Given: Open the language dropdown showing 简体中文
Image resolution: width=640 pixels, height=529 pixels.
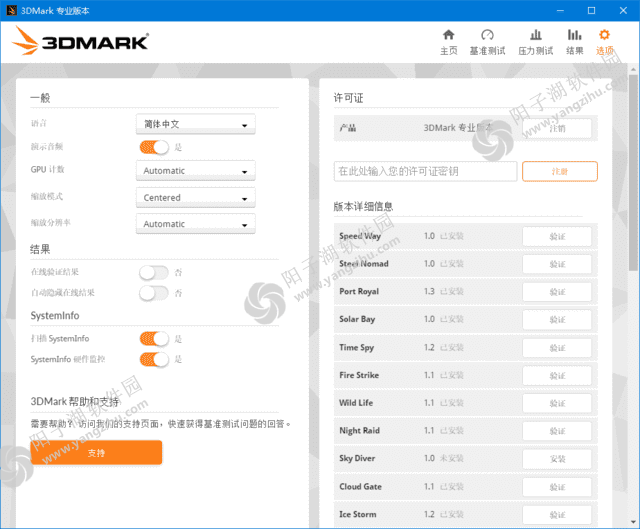Looking at the screenshot, I should pos(196,124).
